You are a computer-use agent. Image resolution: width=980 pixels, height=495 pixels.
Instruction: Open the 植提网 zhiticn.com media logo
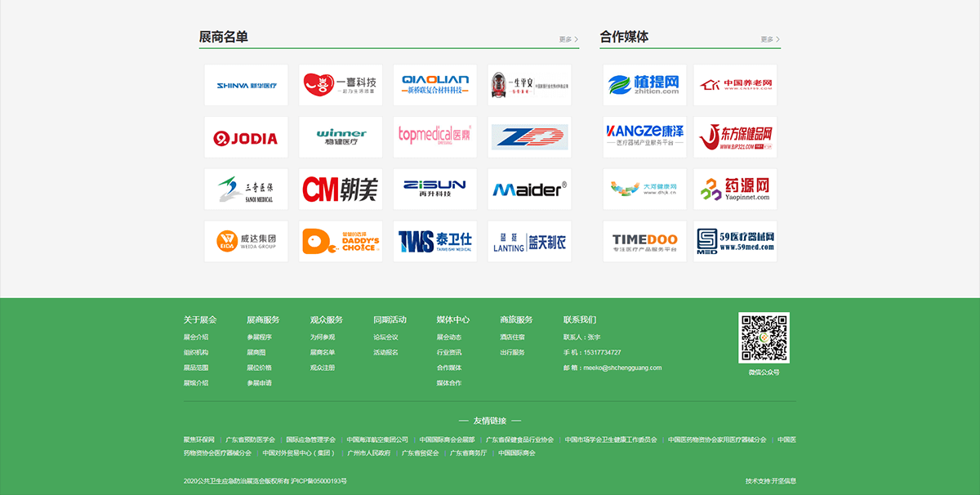(645, 85)
